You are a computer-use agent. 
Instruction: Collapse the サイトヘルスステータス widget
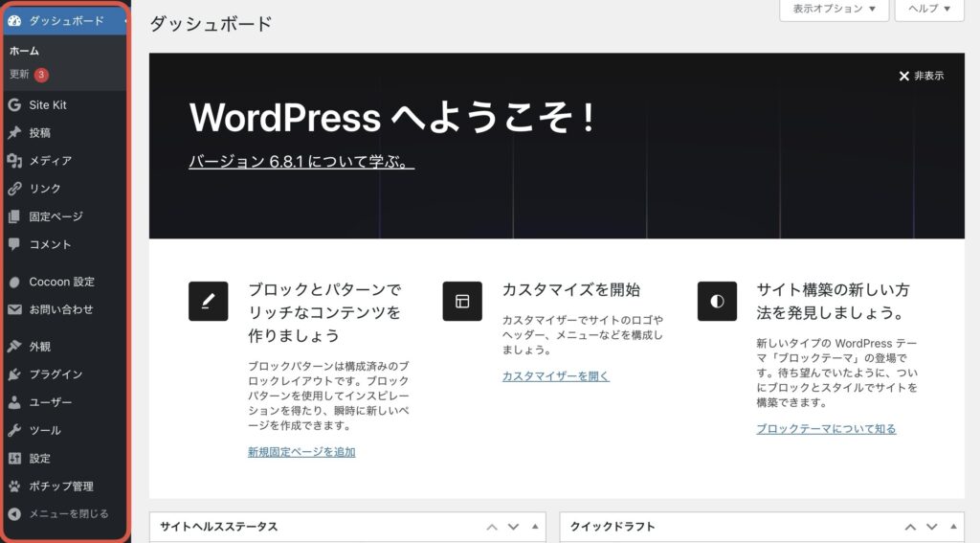[535, 527]
